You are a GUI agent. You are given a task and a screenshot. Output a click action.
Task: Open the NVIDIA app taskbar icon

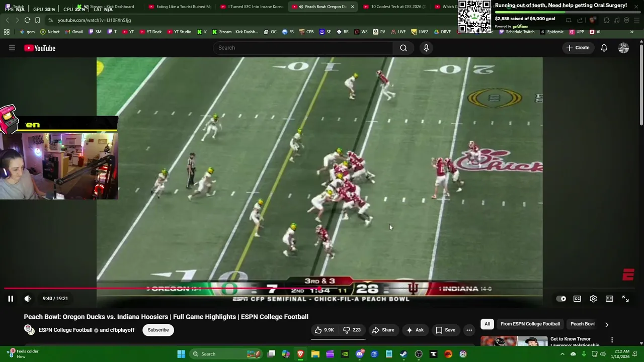(345, 354)
